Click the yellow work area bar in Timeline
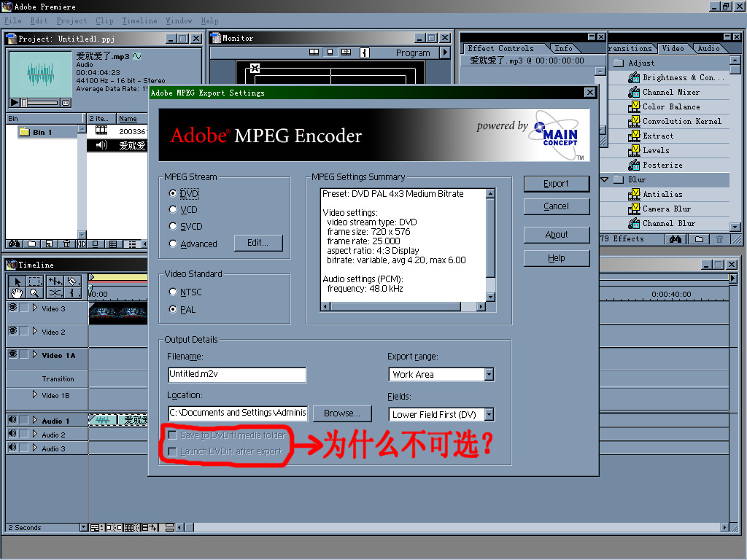 (119, 277)
